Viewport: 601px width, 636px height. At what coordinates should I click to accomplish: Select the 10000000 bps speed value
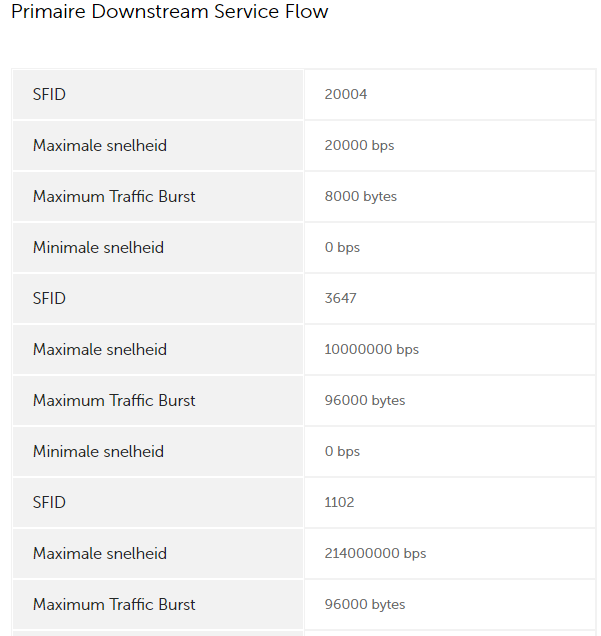371,350
